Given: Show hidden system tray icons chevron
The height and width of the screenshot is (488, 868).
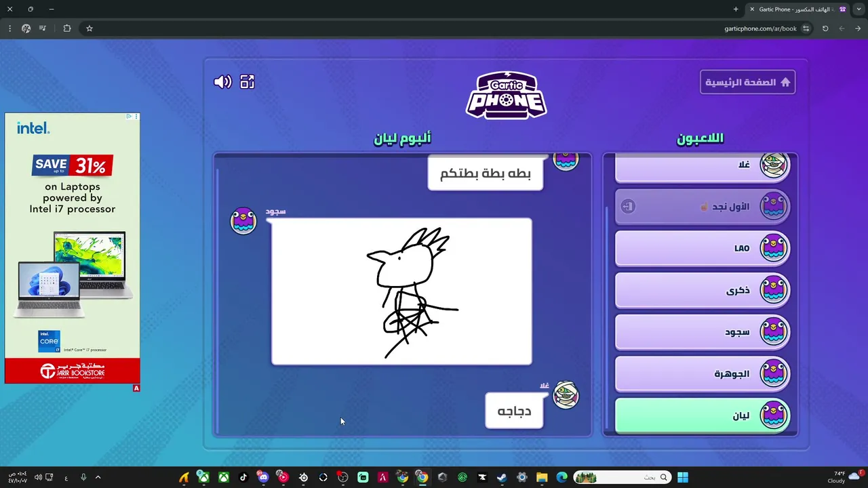Looking at the screenshot, I should [x=98, y=477].
